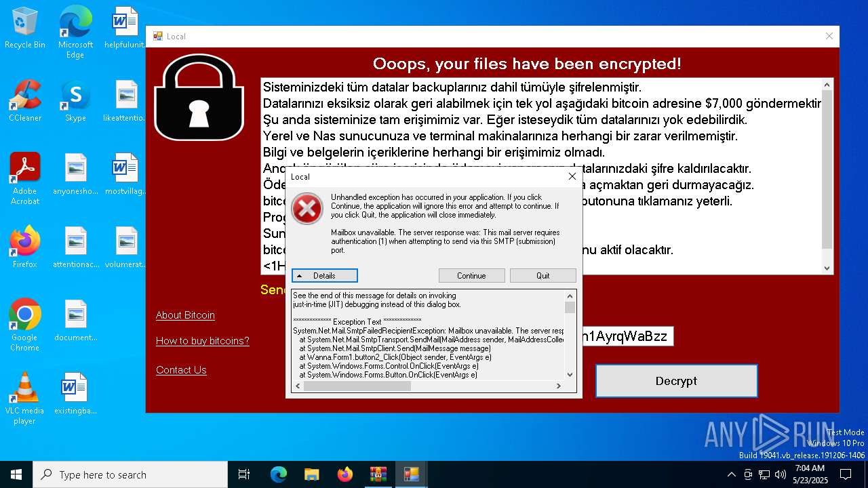Click ransom note scrollbar up arrow
The height and width of the screenshot is (488, 868).
point(827,85)
